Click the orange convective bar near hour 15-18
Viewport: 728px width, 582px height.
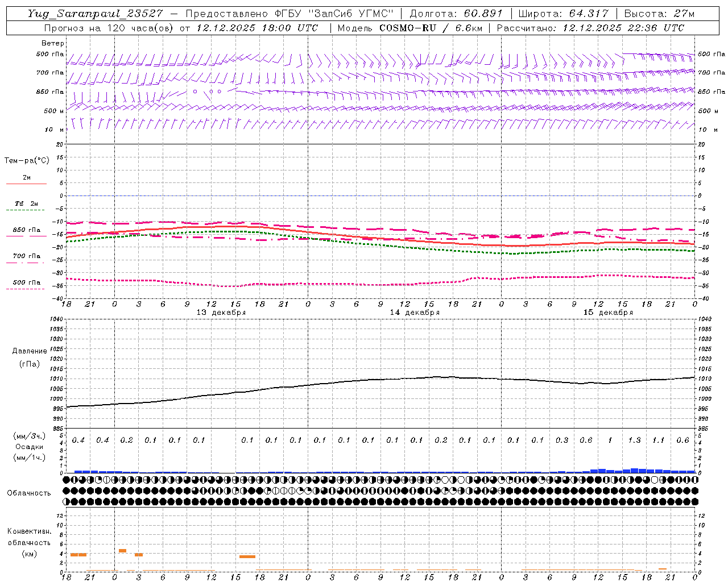[x=247, y=556]
